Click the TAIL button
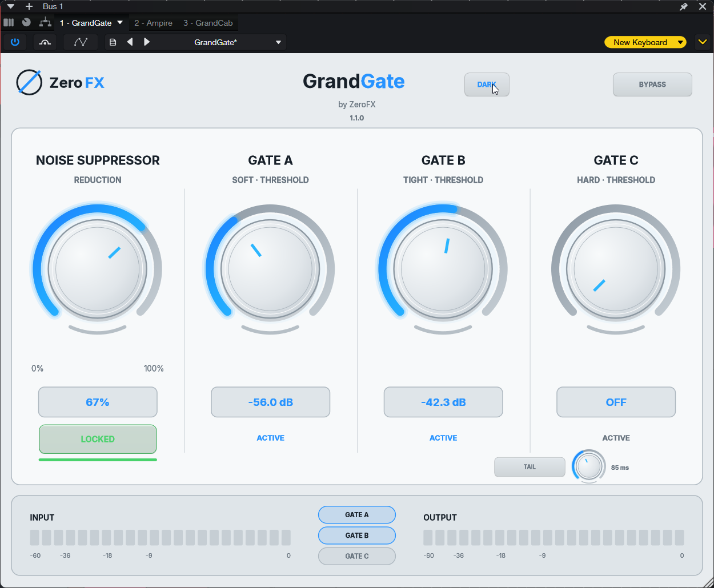The width and height of the screenshot is (714, 588). coord(530,467)
